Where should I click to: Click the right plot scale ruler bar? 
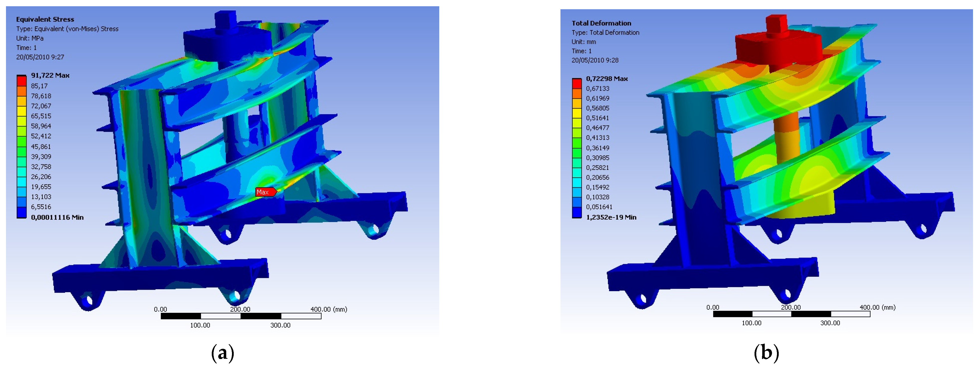[x=791, y=314]
